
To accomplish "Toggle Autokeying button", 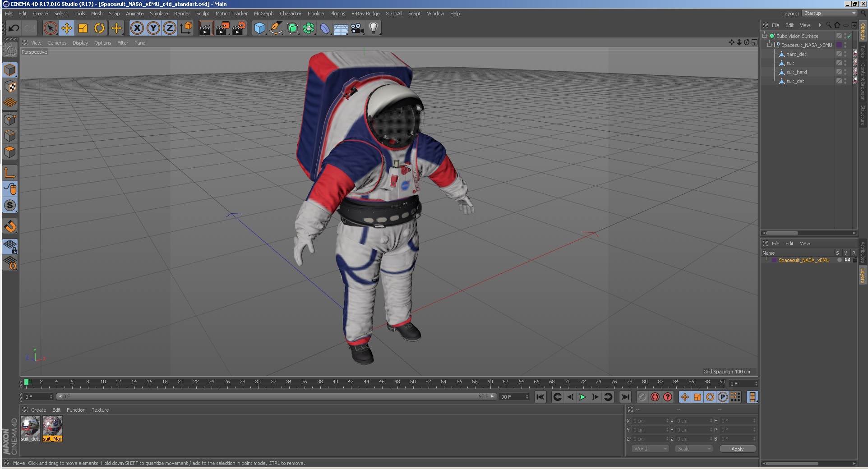I will [655, 397].
